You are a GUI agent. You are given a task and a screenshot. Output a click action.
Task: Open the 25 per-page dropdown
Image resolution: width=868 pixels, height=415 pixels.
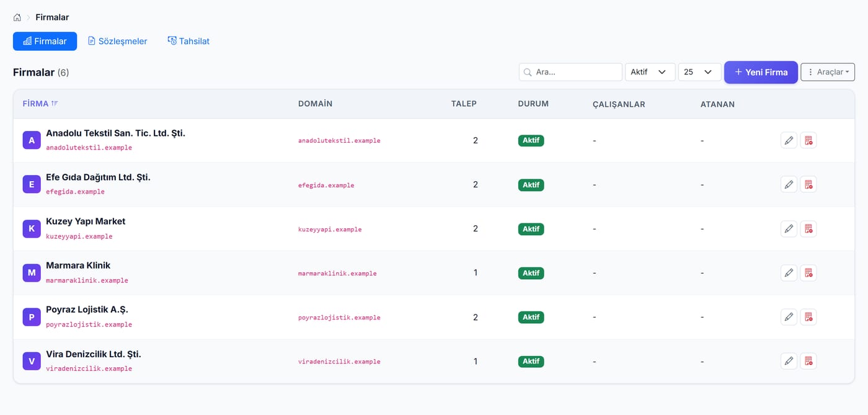699,72
